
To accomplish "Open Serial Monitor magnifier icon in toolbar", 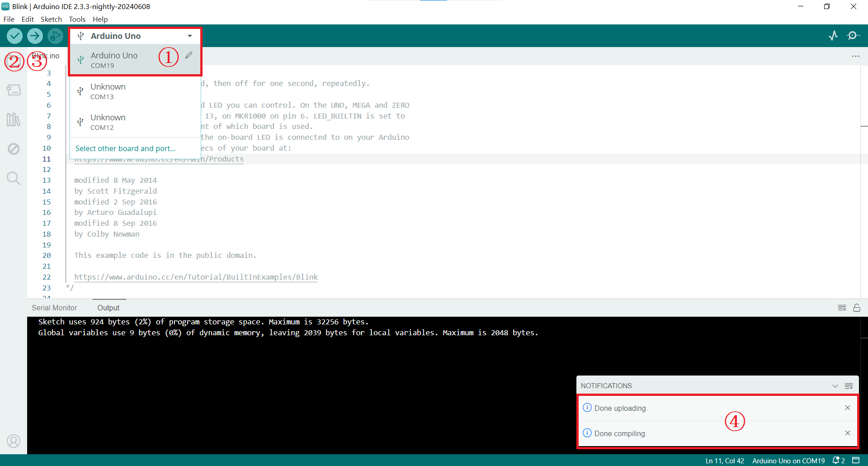I will pos(853,36).
